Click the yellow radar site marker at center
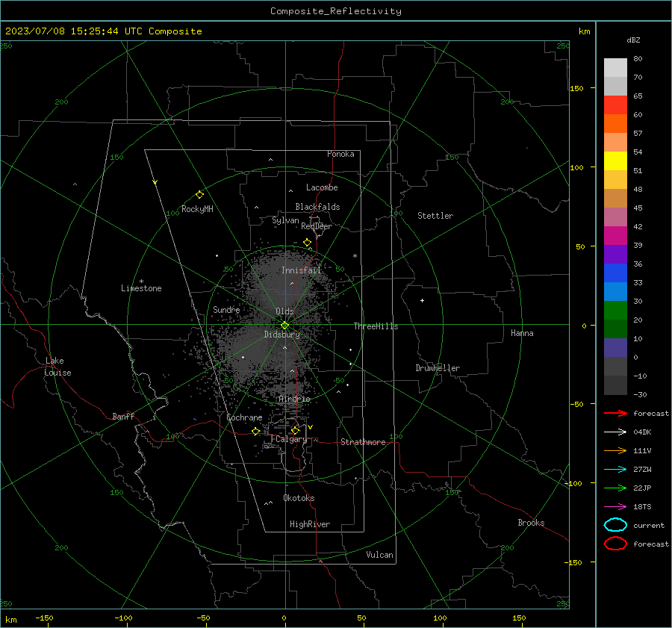 tap(284, 326)
